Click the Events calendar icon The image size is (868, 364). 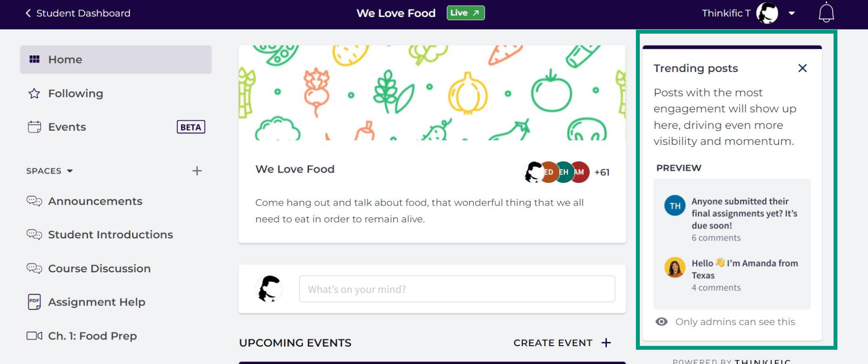34,127
